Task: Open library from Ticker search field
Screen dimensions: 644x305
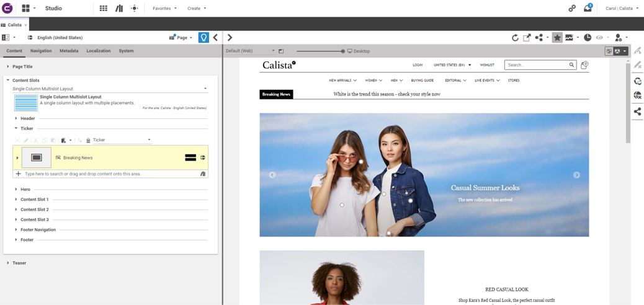Action: pos(203,174)
